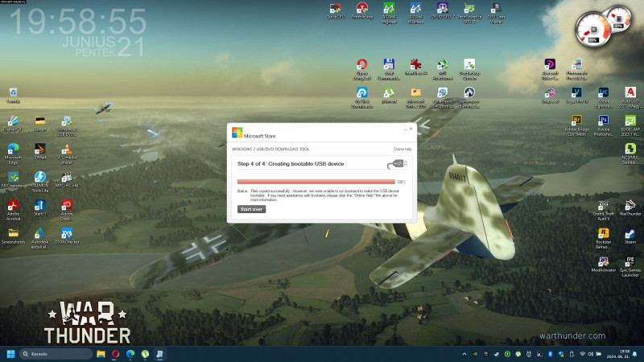
Task: Open Rockstar Games Launcher shortcut
Action: coord(603,238)
